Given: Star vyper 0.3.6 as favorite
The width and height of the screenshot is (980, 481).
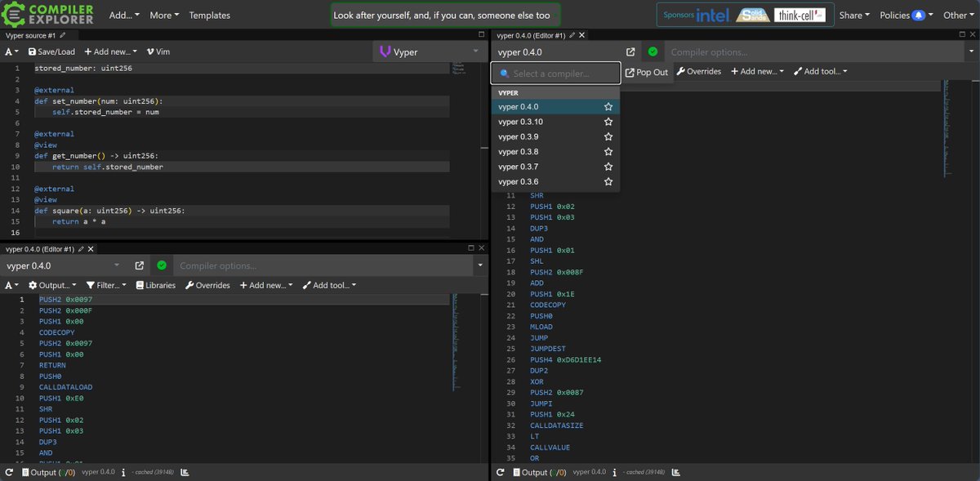Looking at the screenshot, I should point(608,181).
